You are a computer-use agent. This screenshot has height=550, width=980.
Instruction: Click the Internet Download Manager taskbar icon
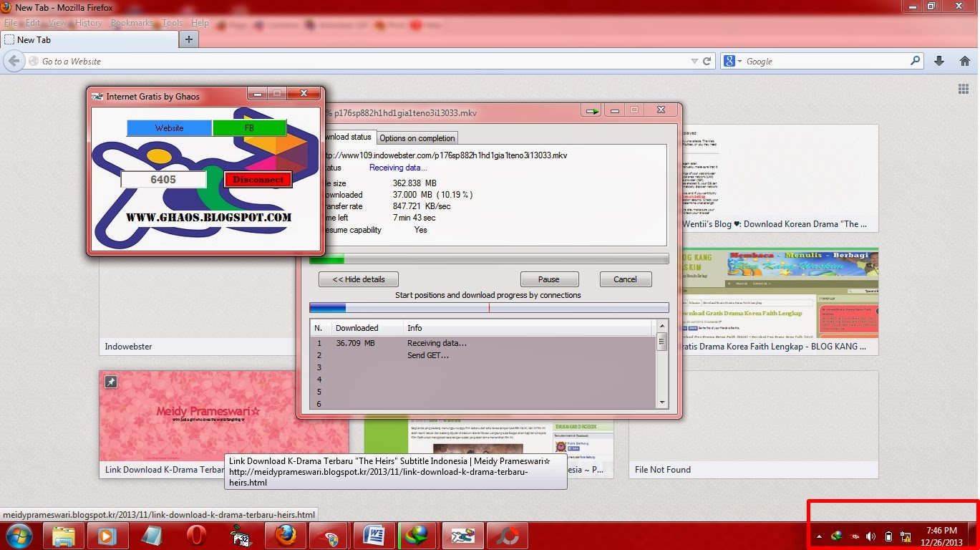point(418,536)
